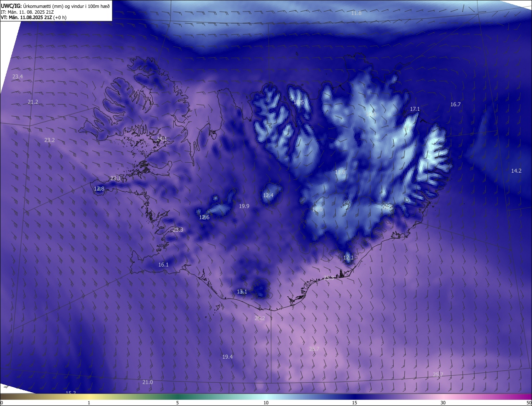Click the 5 tick on the color scale

coord(177,403)
